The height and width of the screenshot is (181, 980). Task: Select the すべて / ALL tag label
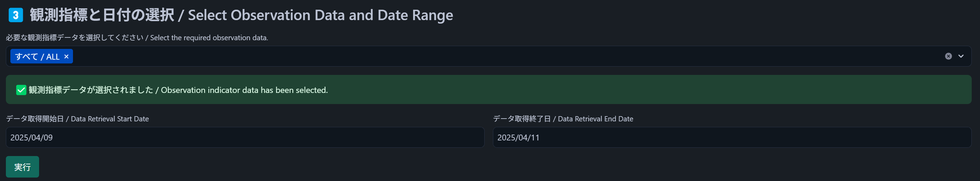pyautogui.click(x=37, y=57)
